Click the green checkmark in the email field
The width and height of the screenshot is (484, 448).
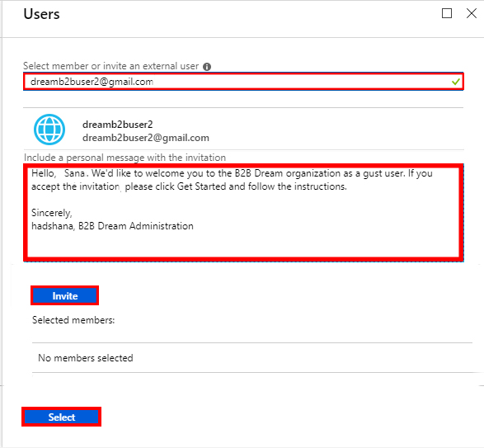pyautogui.click(x=456, y=82)
